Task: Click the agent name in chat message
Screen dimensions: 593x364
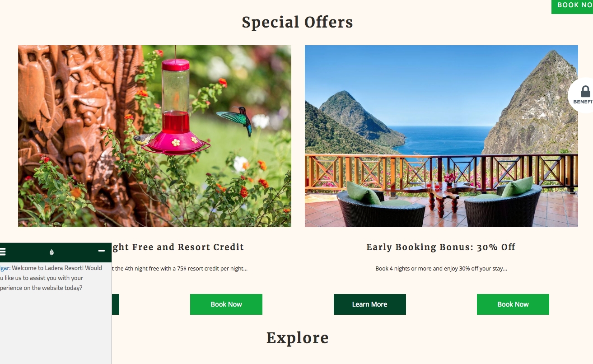Action: 5,268
